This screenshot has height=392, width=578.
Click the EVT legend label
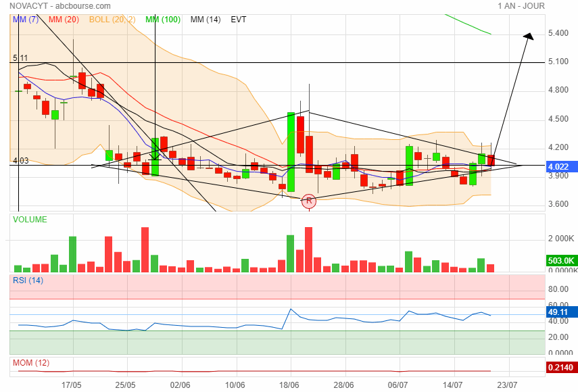tap(239, 20)
